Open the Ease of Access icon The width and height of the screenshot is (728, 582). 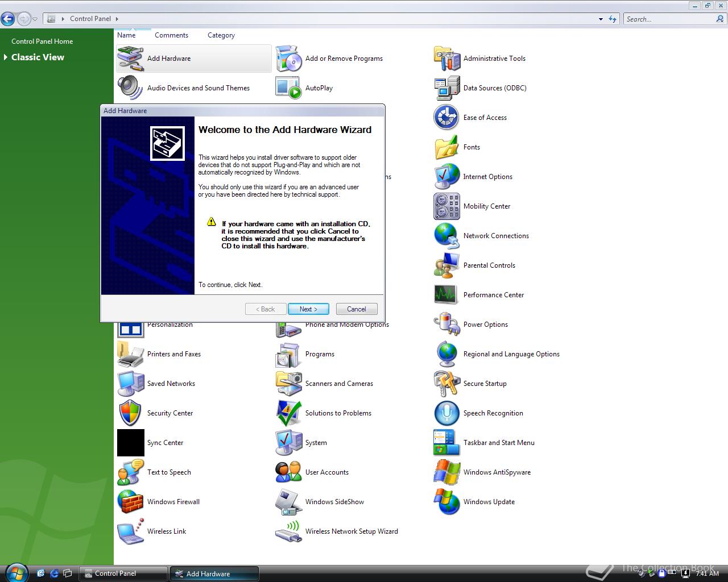[446, 118]
